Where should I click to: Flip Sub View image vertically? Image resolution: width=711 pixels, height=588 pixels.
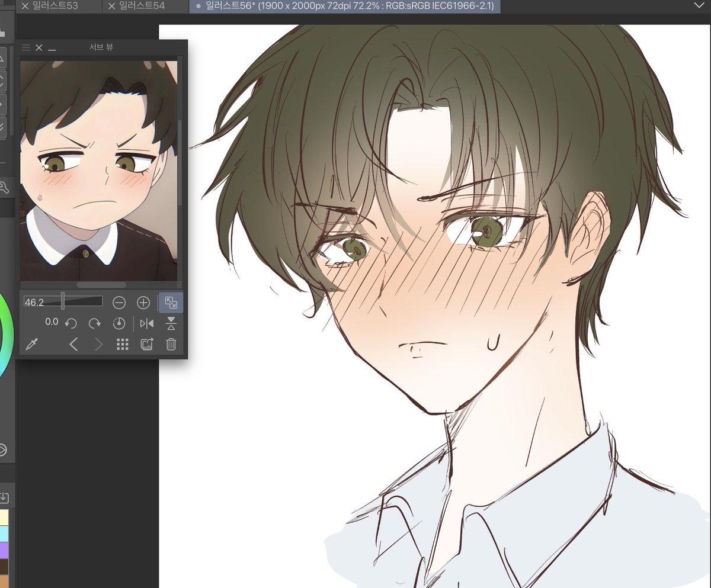171,323
